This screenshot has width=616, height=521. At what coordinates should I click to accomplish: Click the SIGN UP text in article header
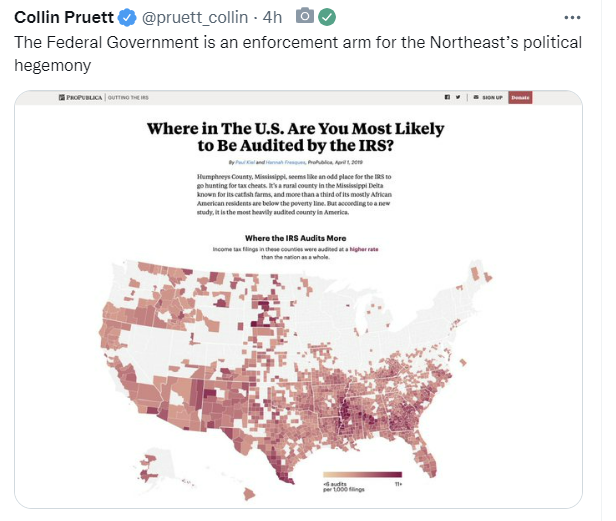pyautogui.click(x=492, y=97)
